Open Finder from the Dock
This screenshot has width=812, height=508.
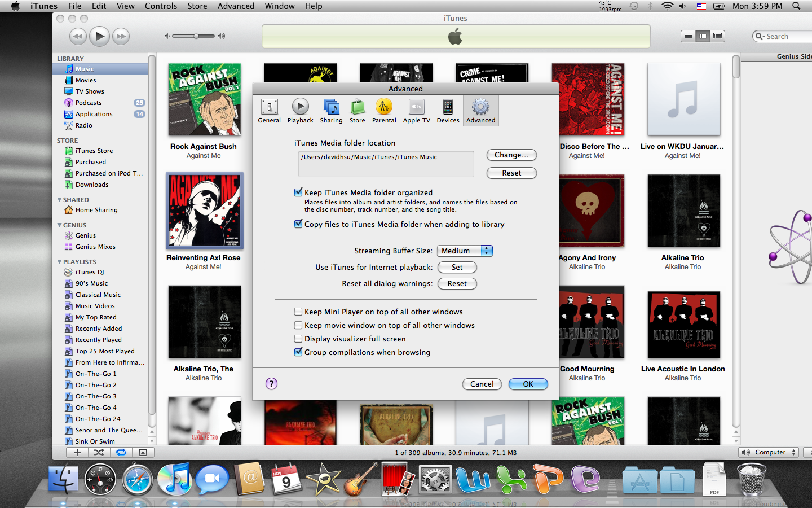63,480
